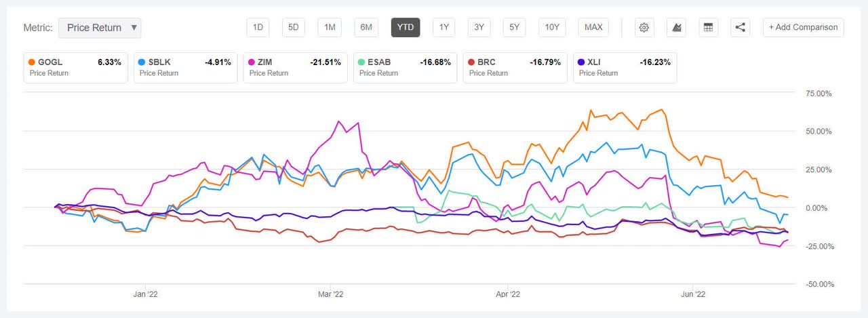This screenshot has width=868, height=318.
Task: Select the YTD time range
Action: tap(406, 28)
